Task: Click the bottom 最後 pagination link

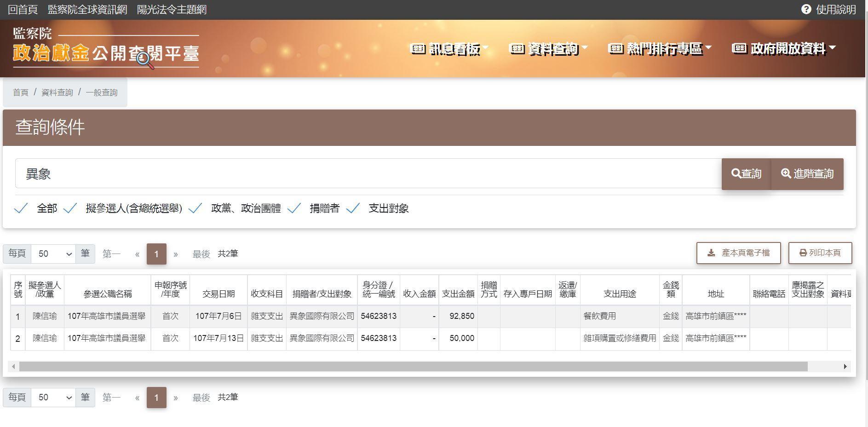Action: [x=201, y=398]
